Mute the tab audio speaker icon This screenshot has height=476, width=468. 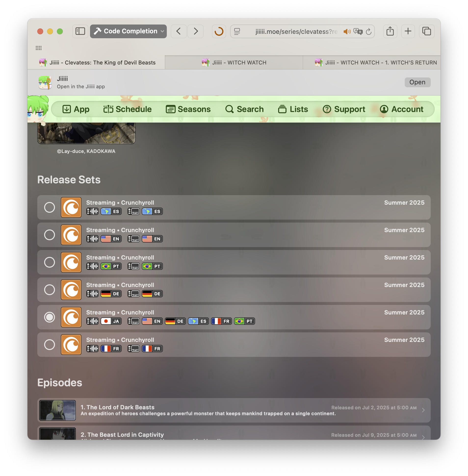pos(347,31)
